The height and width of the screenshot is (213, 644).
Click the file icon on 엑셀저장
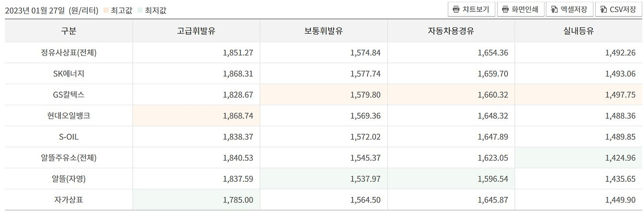(x=554, y=10)
